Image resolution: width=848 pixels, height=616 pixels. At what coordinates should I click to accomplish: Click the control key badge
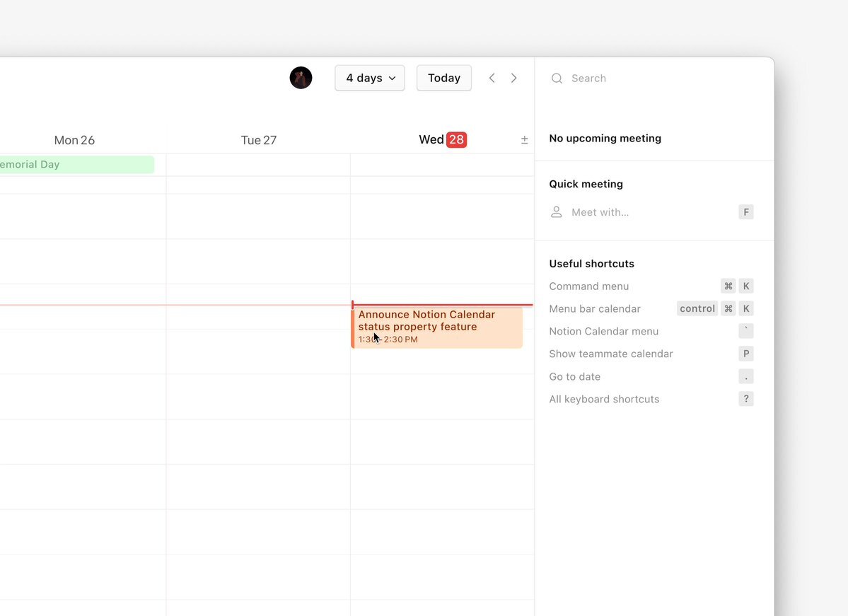point(697,309)
